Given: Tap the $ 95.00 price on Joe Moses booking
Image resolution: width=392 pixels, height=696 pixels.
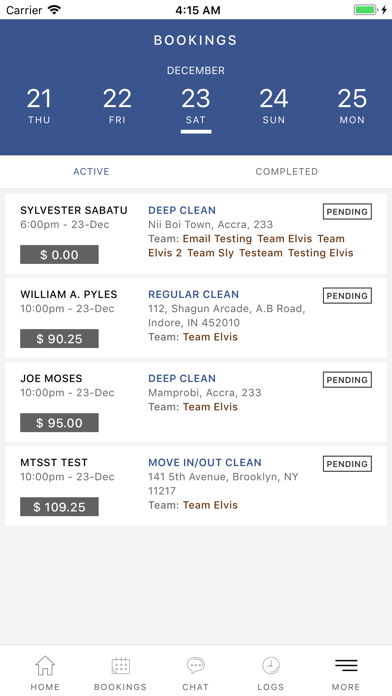Looking at the screenshot, I should [59, 423].
